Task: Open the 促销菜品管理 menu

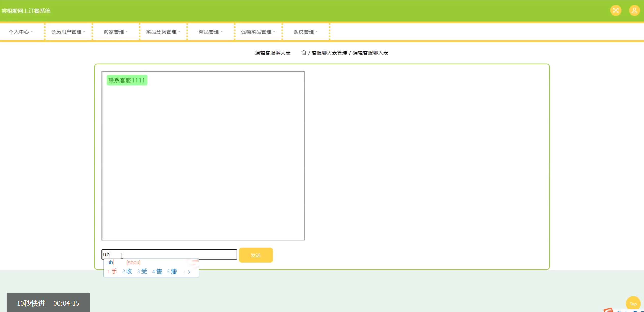Action: [x=258, y=32]
